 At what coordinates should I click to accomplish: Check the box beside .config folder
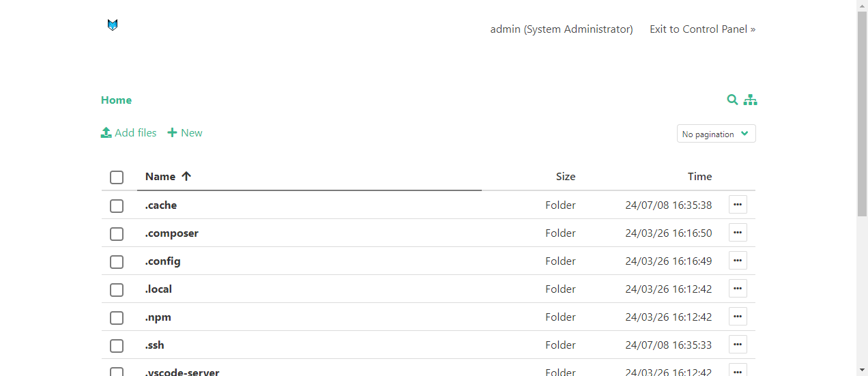pyautogui.click(x=117, y=262)
